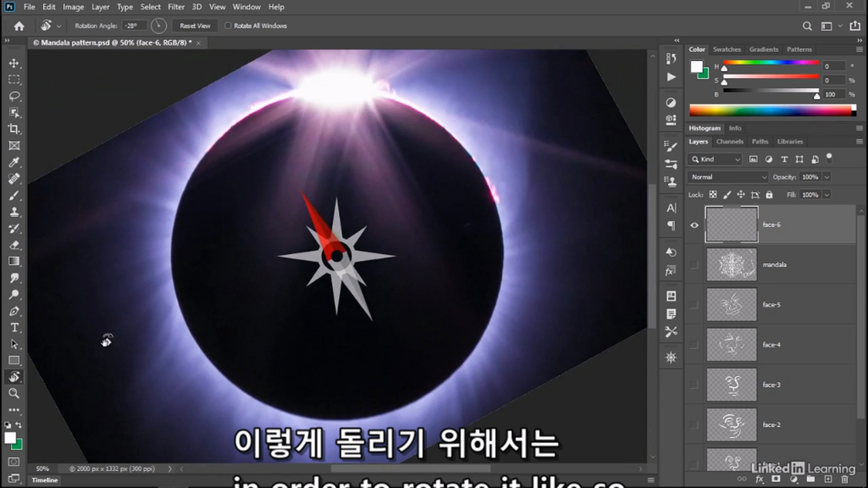Open the Opacity slider dropdown arrow
The image size is (868, 488).
[827, 177]
